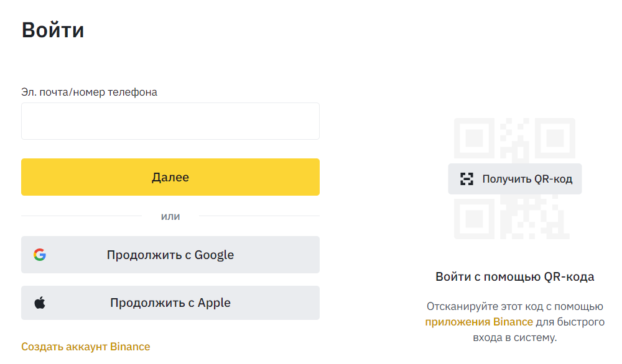Click the blurred QR code's bottom-right area
The width and height of the screenshot is (622, 364).
tap(554, 224)
